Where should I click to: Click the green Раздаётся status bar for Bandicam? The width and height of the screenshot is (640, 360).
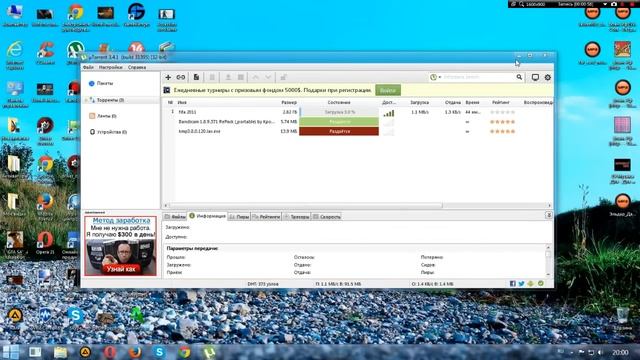coord(339,122)
